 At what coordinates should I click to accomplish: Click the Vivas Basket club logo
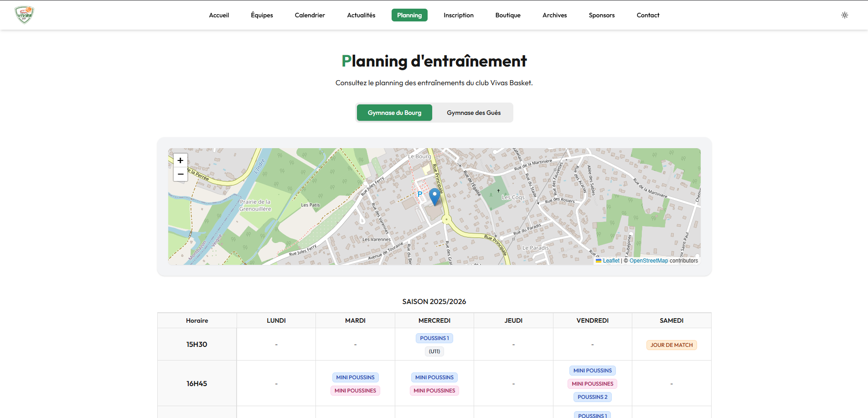[x=24, y=15]
